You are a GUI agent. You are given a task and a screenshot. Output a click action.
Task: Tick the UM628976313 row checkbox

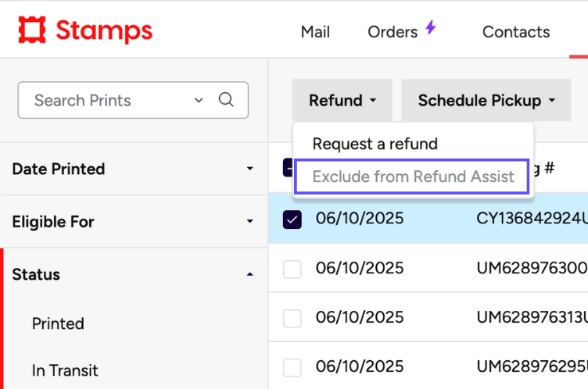tap(292, 319)
